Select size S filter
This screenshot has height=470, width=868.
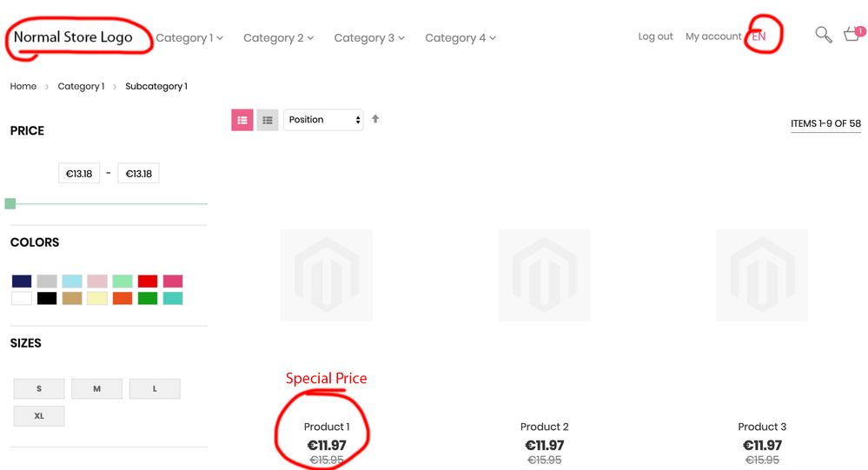(x=39, y=388)
